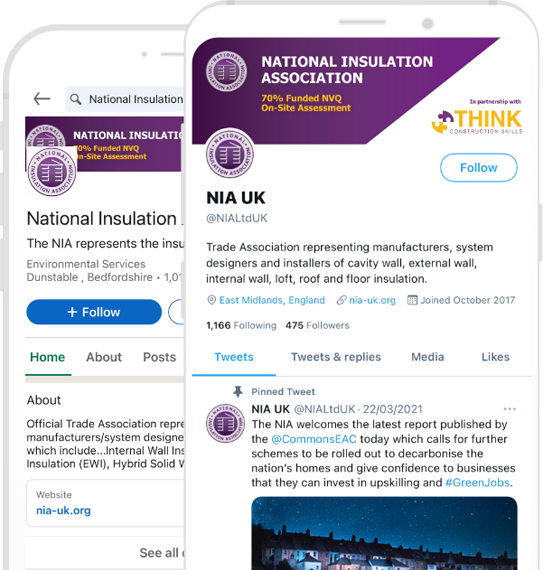The image size is (543, 570).
Task: Click the search magnifier icon
Action: (x=76, y=99)
